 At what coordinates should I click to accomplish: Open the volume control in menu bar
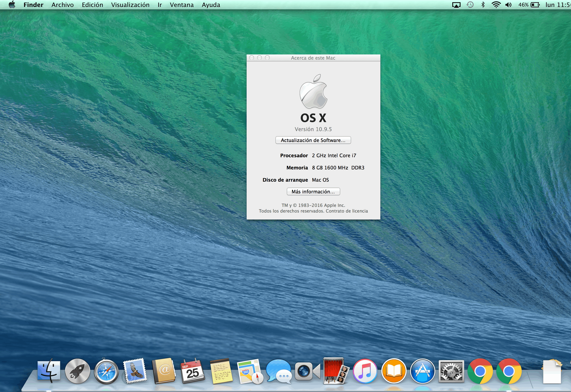(x=508, y=5)
